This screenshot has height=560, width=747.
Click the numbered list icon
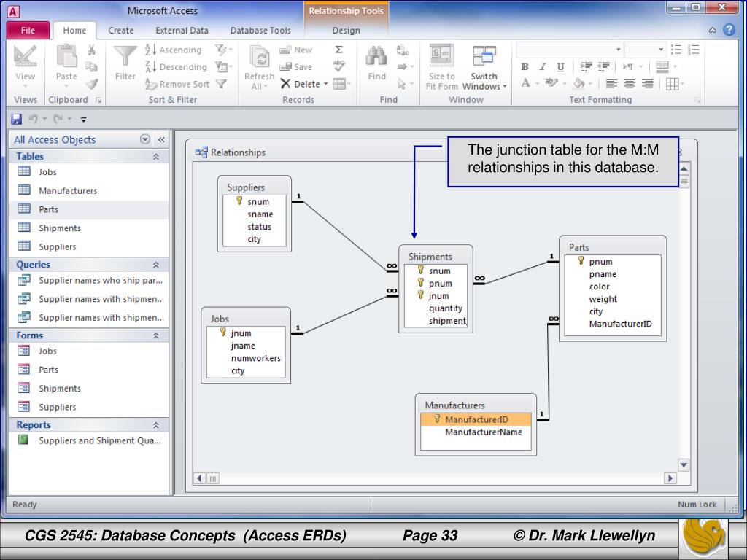(694, 50)
